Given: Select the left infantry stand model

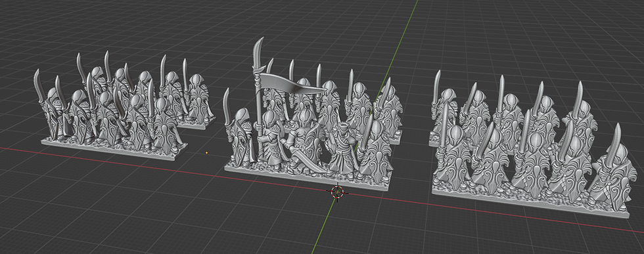Looking at the screenshot, I should [124, 106].
